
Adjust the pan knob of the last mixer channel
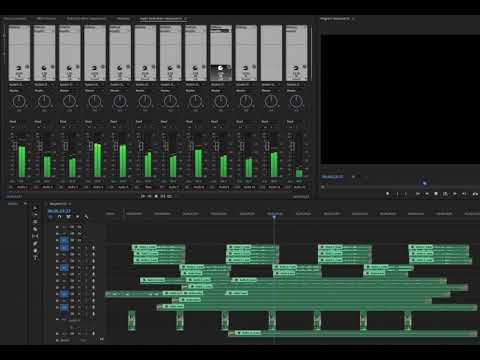(x=296, y=101)
